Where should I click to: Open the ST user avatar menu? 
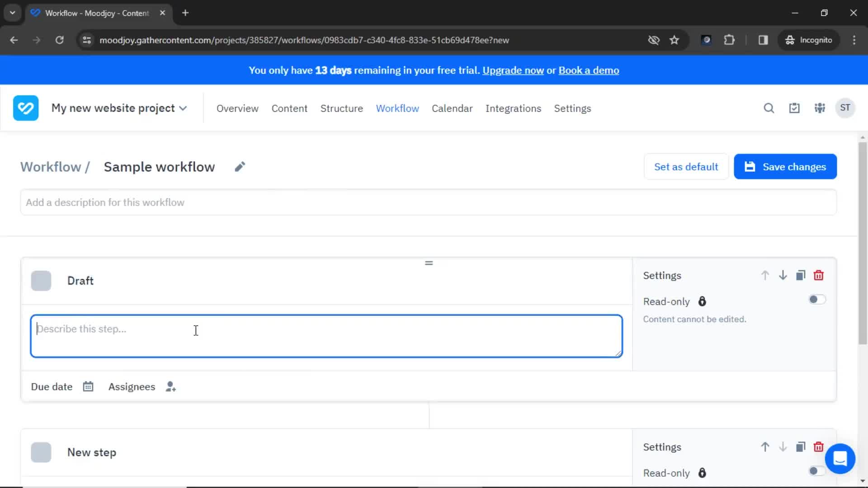(x=845, y=108)
